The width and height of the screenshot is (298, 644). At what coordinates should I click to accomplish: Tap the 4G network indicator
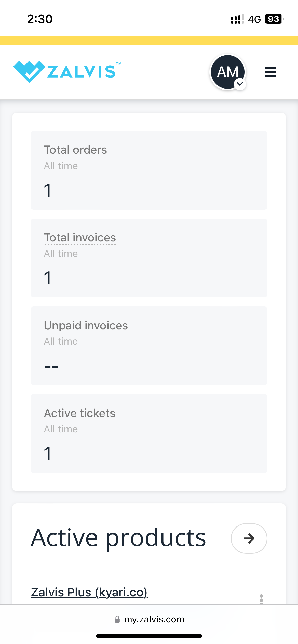[254, 19]
